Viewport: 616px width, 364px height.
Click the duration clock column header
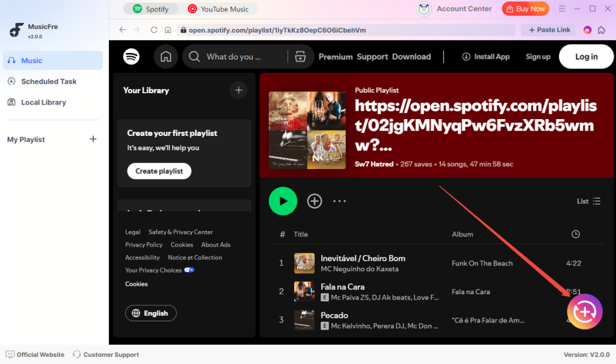pos(576,234)
